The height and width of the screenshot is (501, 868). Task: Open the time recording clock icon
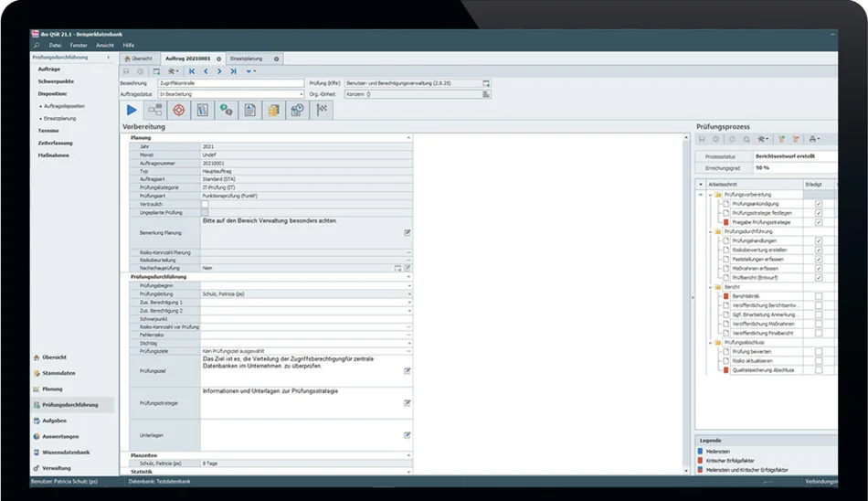pos(297,111)
